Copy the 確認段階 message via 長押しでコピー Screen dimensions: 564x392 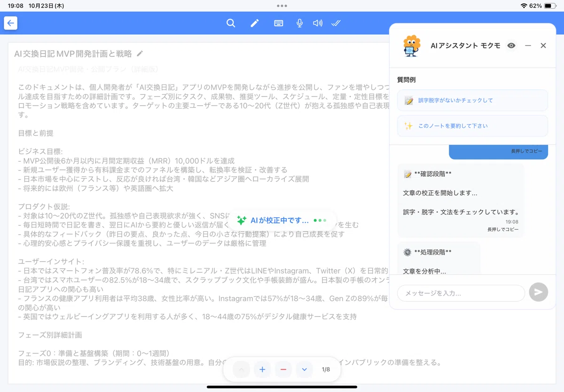(x=503, y=229)
